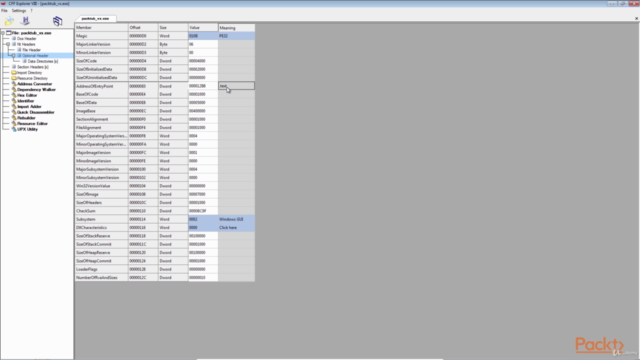Open the Resource Editor tool

pyautogui.click(x=32, y=124)
